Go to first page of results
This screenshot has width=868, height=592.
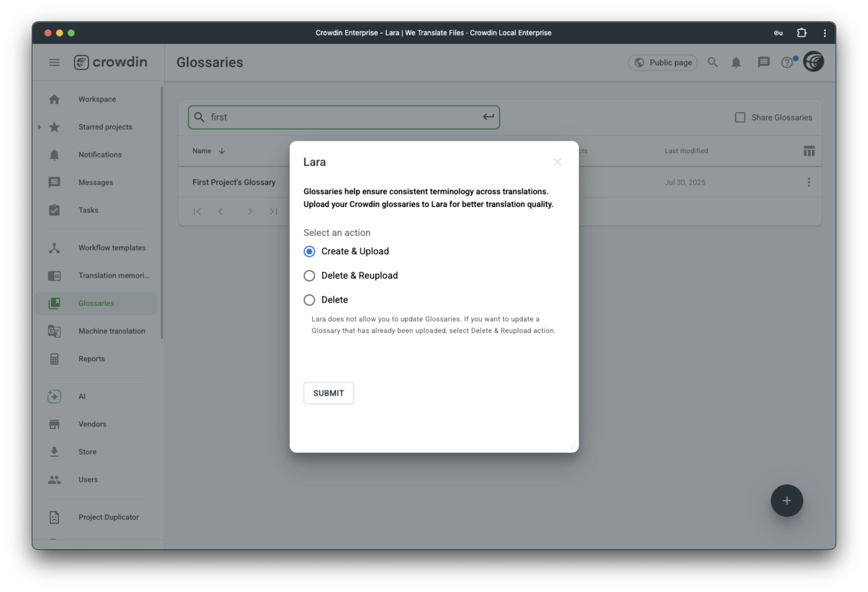(x=197, y=212)
